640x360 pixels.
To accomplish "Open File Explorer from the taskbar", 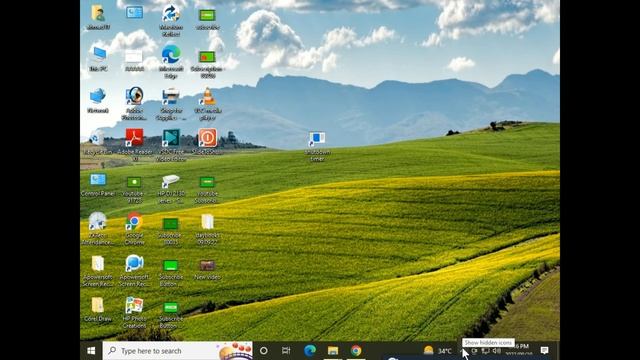I will coord(333,351).
